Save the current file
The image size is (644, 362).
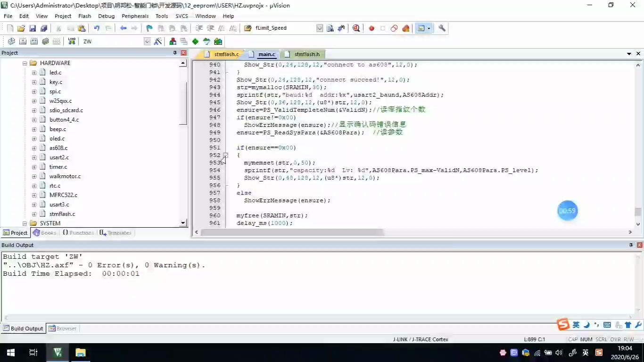[33, 28]
